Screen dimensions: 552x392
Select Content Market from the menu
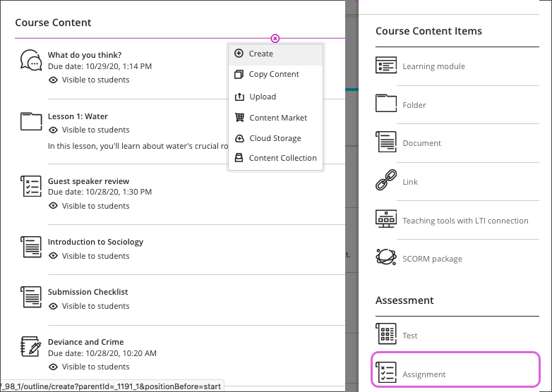pos(277,118)
